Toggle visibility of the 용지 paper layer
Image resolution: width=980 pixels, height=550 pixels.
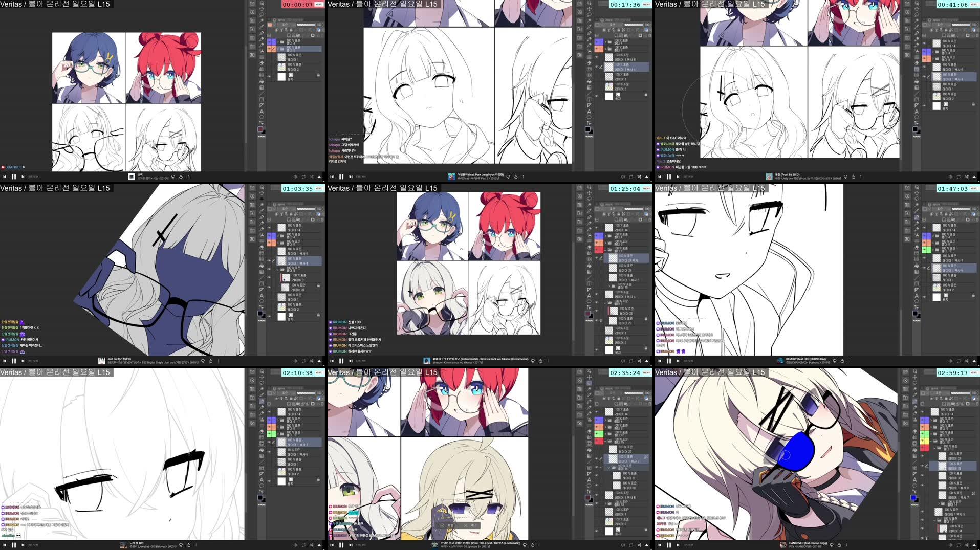[268, 76]
